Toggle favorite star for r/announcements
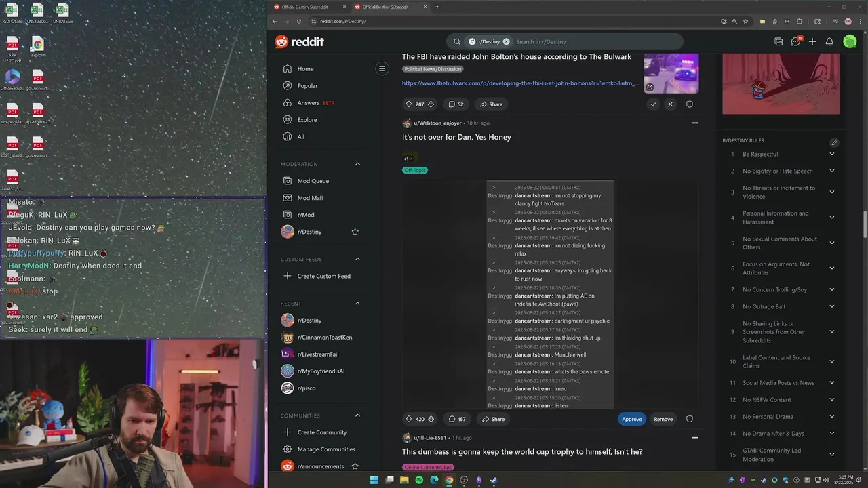This screenshot has width=868, height=488. point(355,466)
